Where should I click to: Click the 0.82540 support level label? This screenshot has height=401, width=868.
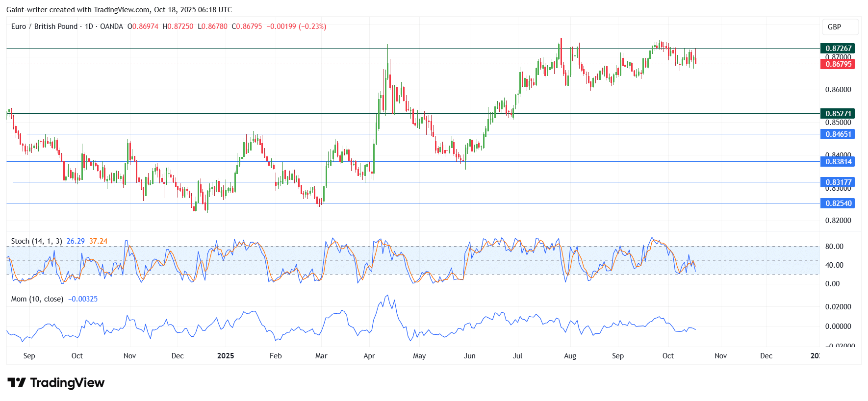838,203
